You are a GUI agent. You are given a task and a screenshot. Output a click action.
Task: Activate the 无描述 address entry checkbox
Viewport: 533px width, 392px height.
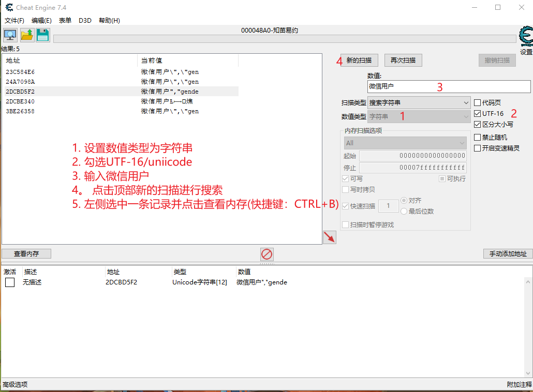pos(10,282)
